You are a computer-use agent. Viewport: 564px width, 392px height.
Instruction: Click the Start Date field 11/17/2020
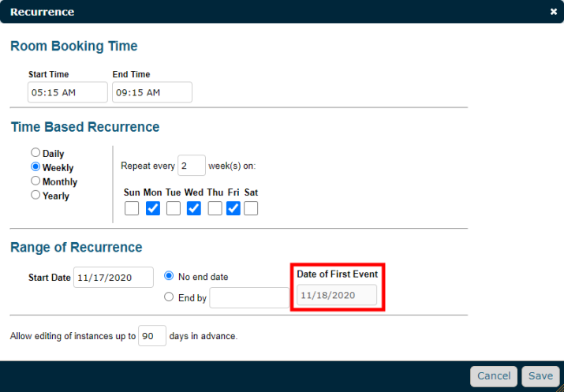pos(114,278)
